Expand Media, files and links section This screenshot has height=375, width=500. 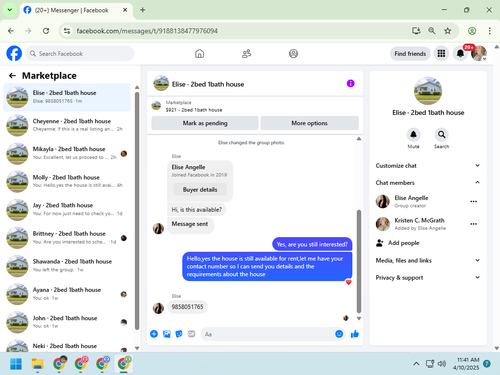pos(428,260)
